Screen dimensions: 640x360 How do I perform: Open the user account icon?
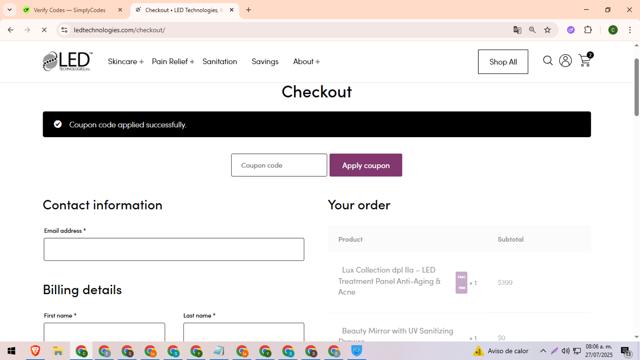(x=565, y=61)
